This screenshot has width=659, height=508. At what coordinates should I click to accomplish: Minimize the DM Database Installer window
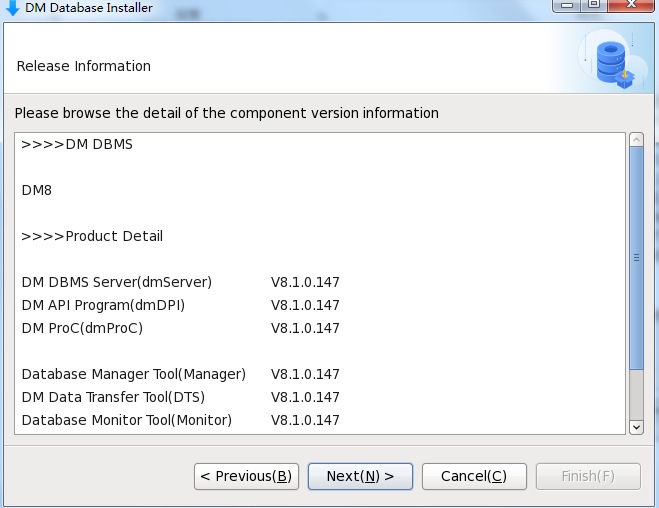pos(565,5)
